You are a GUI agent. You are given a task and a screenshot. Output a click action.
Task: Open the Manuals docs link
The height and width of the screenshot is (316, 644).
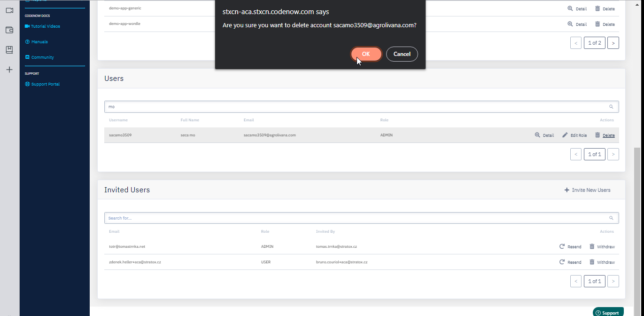tap(37, 42)
